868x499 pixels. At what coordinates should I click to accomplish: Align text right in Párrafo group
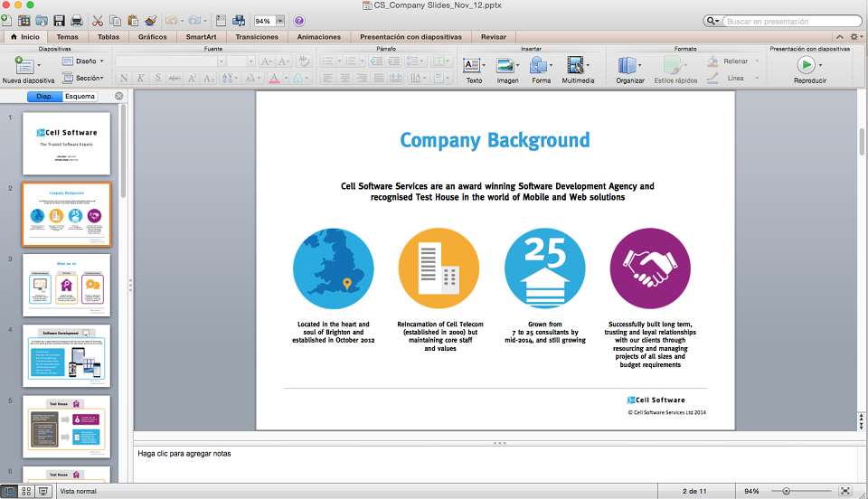362,78
